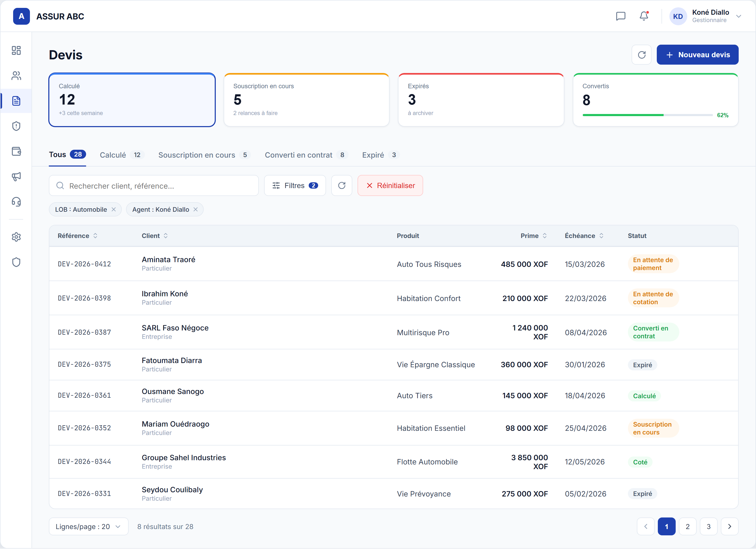The width and height of the screenshot is (756, 549).
Task: Go to the previous page arrow
Action: point(646,526)
